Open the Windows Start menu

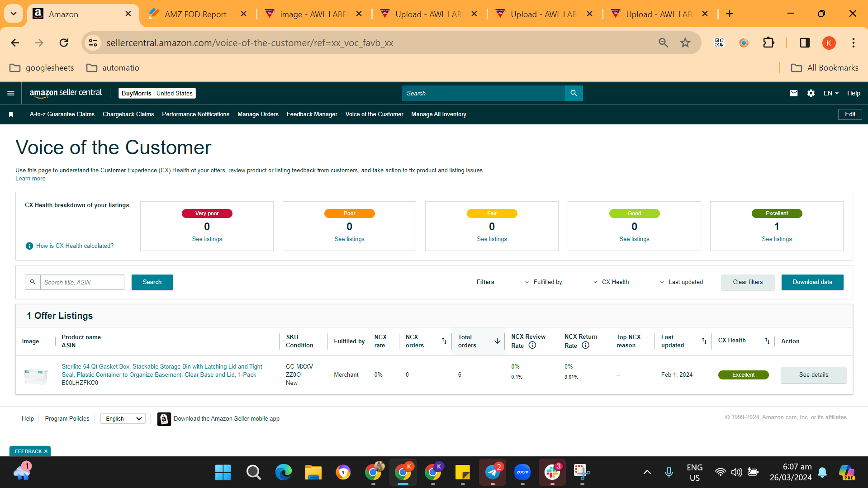click(223, 472)
